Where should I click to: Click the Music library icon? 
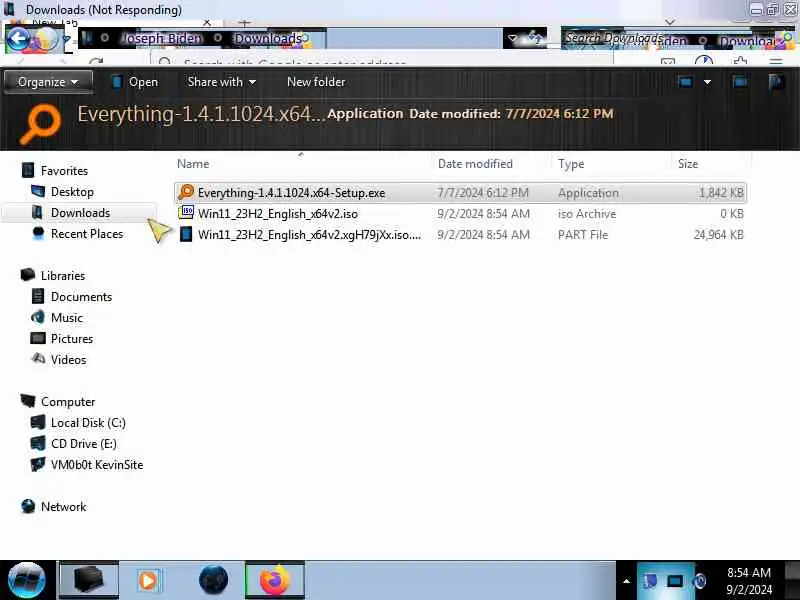[38, 317]
